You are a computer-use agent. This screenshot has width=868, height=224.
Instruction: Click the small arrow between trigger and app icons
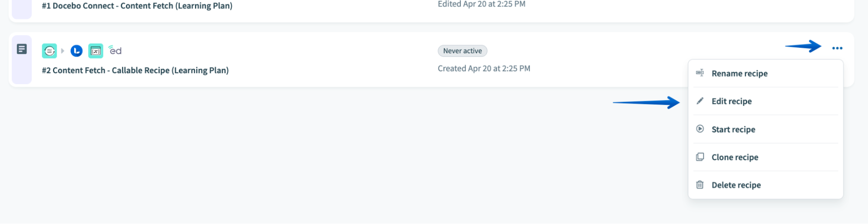tap(63, 51)
